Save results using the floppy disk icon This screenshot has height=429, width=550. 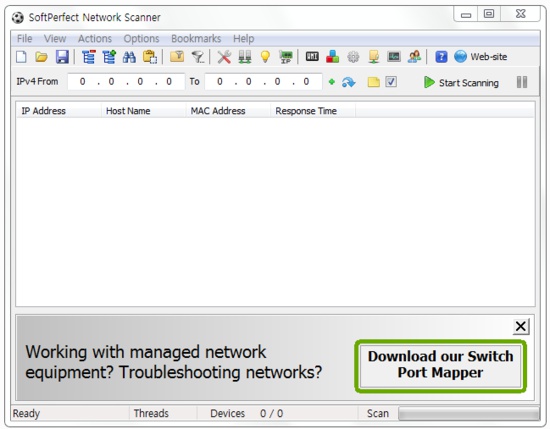(x=62, y=57)
